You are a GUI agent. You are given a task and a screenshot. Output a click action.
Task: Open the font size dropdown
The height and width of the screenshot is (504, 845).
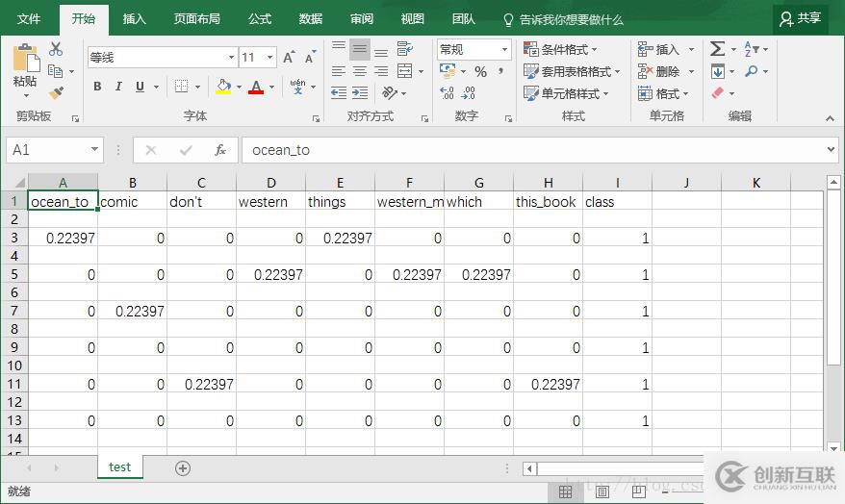[x=270, y=57]
